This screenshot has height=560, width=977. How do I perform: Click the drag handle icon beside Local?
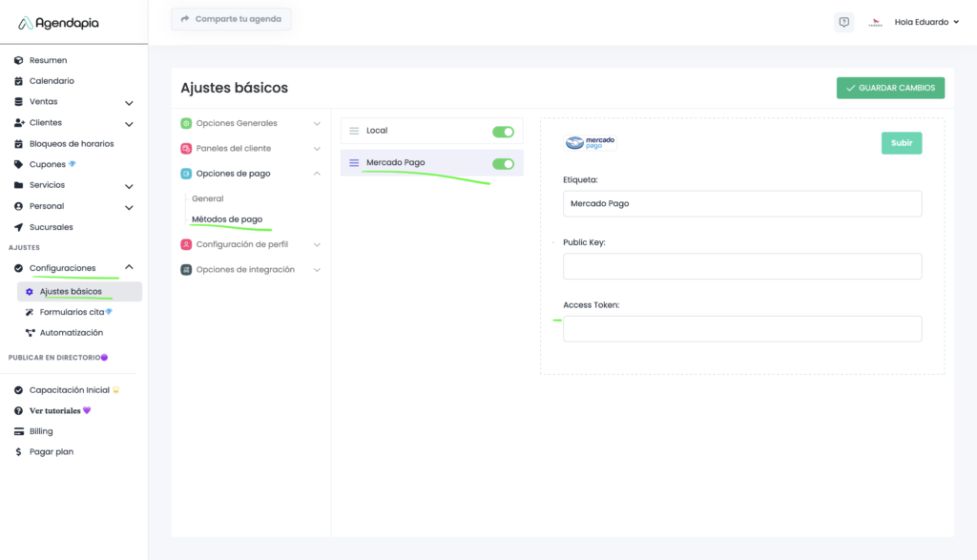(354, 131)
